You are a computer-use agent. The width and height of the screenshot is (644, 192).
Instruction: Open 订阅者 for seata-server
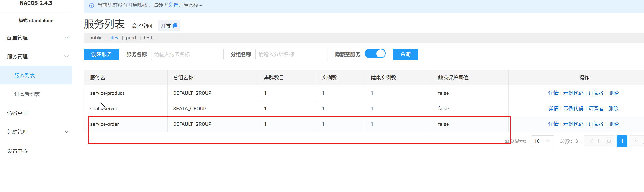[x=596, y=109]
